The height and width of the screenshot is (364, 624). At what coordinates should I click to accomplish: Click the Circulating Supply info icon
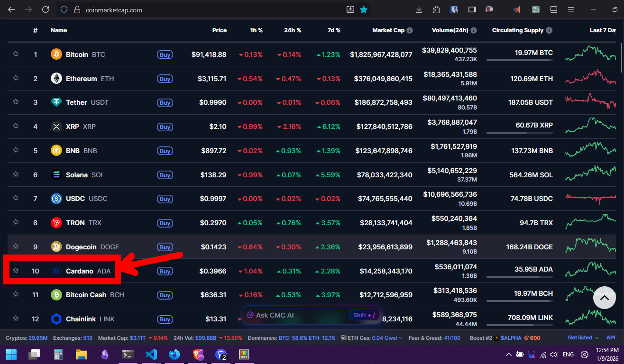[x=549, y=30]
